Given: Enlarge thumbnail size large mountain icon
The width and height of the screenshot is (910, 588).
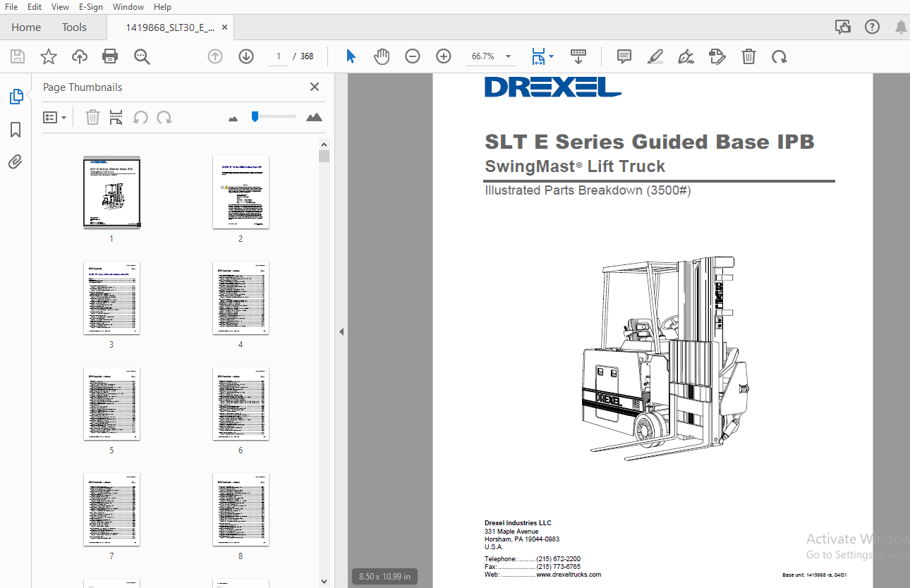Looking at the screenshot, I should click(x=315, y=117).
